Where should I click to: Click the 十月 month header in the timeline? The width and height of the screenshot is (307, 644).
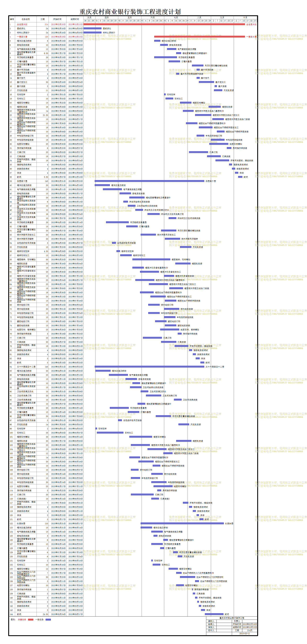pos(245,18)
